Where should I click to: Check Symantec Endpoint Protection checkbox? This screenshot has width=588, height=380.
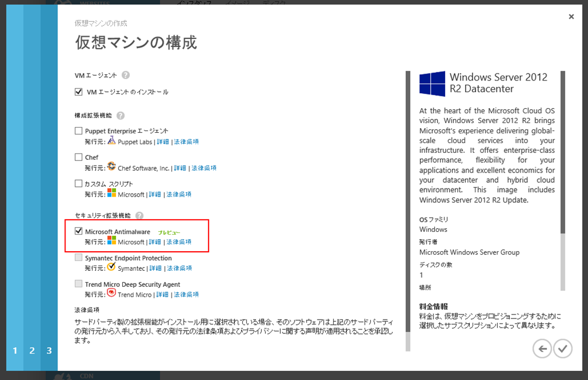click(78, 257)
